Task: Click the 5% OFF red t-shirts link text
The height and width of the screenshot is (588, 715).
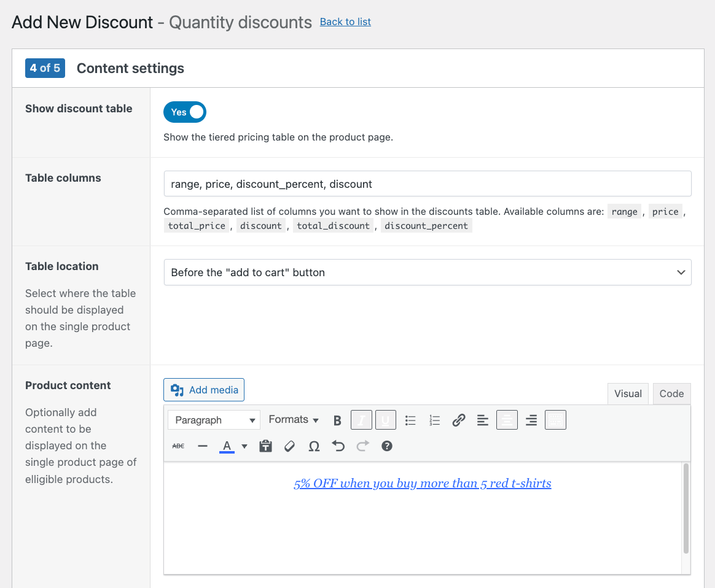Action: [422, 483]
